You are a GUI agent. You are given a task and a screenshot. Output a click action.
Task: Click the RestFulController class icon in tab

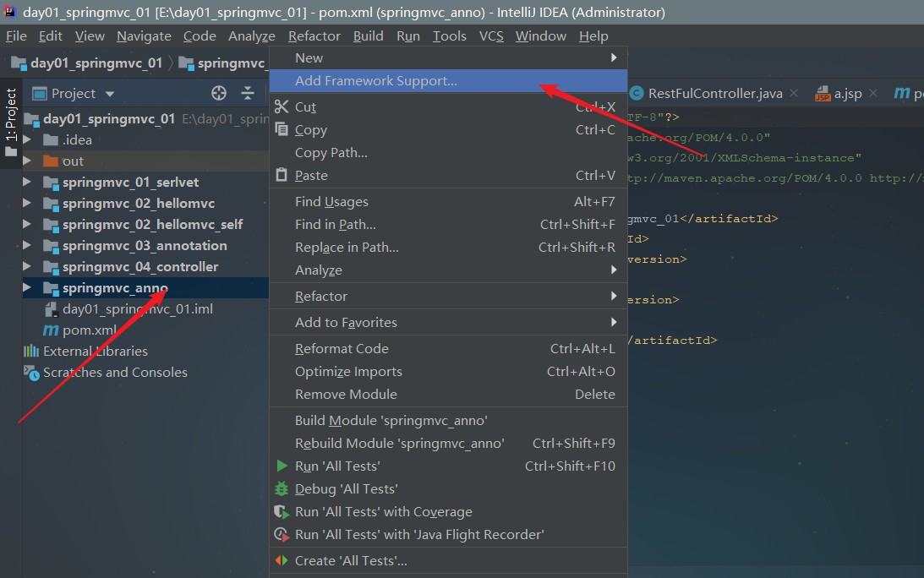pos(637,93)
